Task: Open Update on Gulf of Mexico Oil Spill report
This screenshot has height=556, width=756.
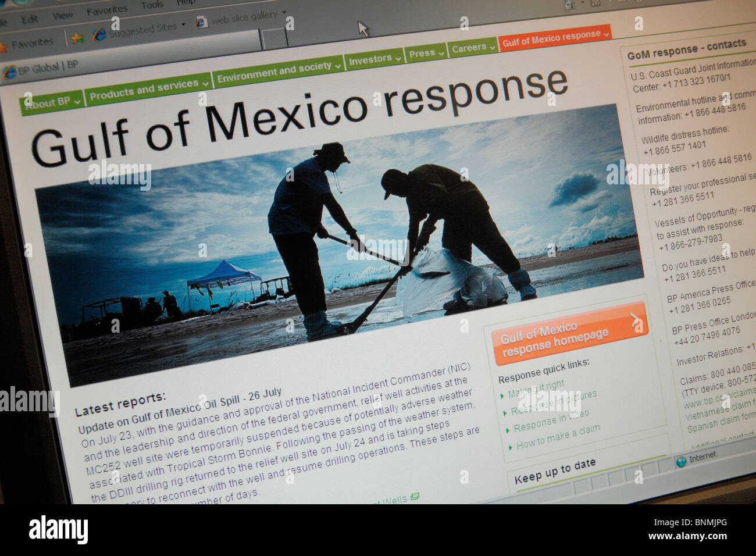Action: coord(180,412)
